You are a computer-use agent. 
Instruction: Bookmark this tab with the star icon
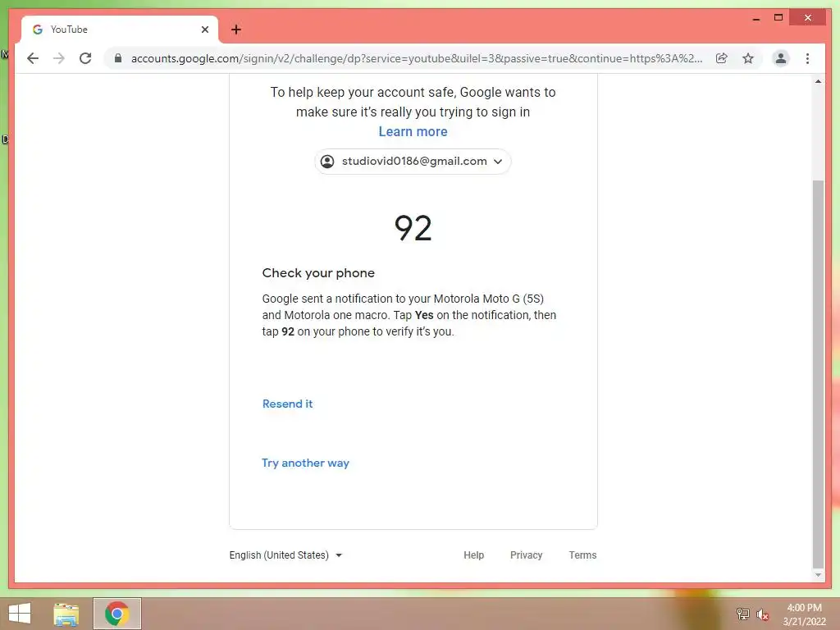(x=748, y=58)
